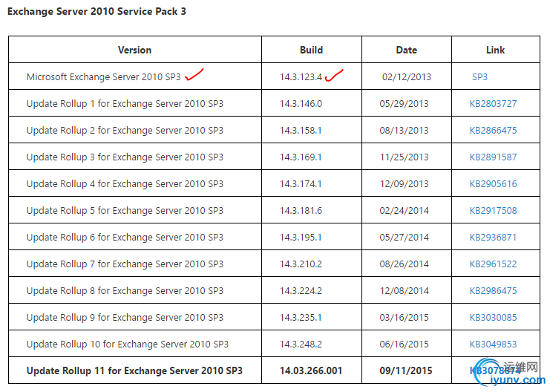Click the date 06/16/2015

(404, 344)
